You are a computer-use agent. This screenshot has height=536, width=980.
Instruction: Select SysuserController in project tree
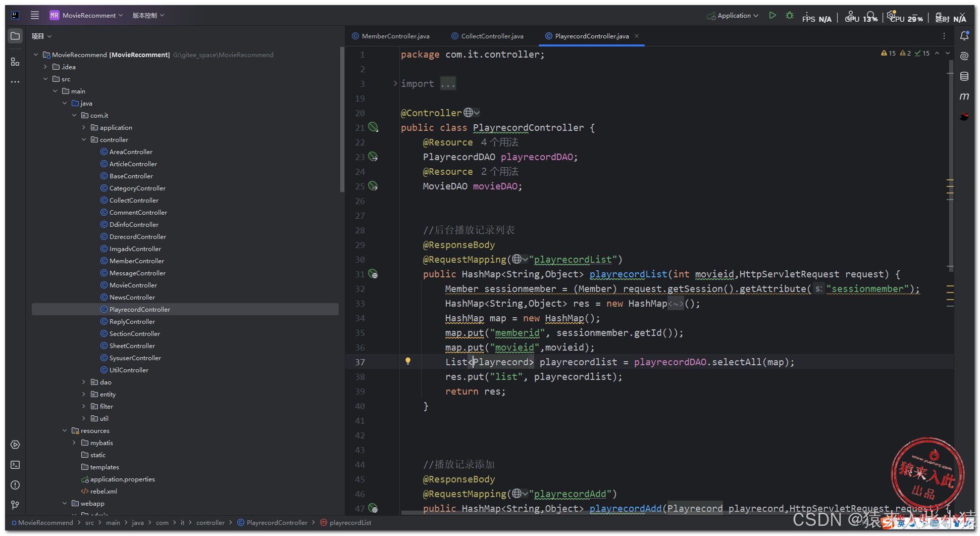[135, 358]
